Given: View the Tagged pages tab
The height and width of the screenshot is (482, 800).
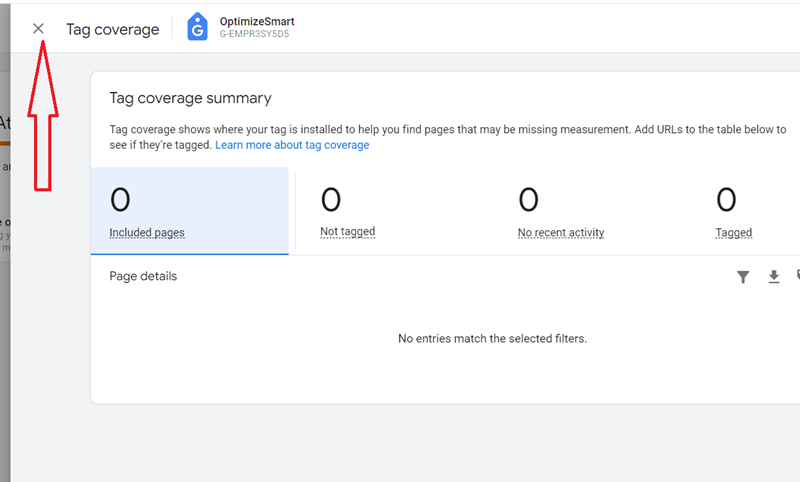Looking at the screenshot, I should [733, 232].
